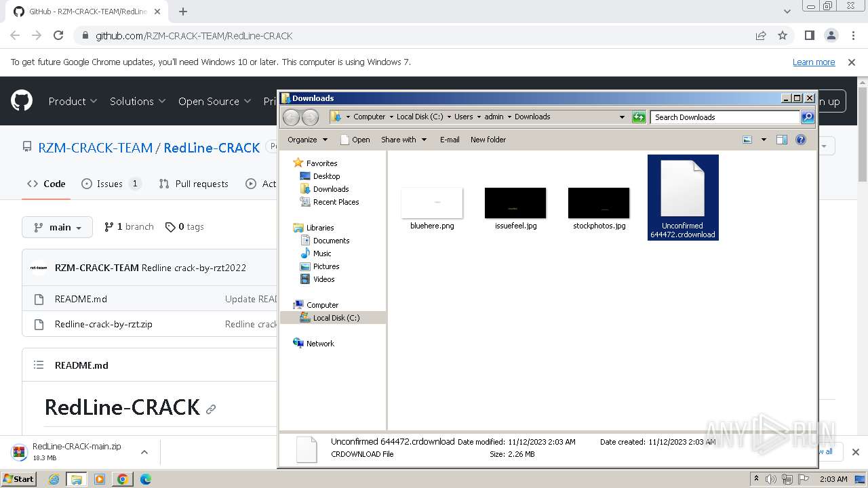Open the Share with menu

[404, 140]
